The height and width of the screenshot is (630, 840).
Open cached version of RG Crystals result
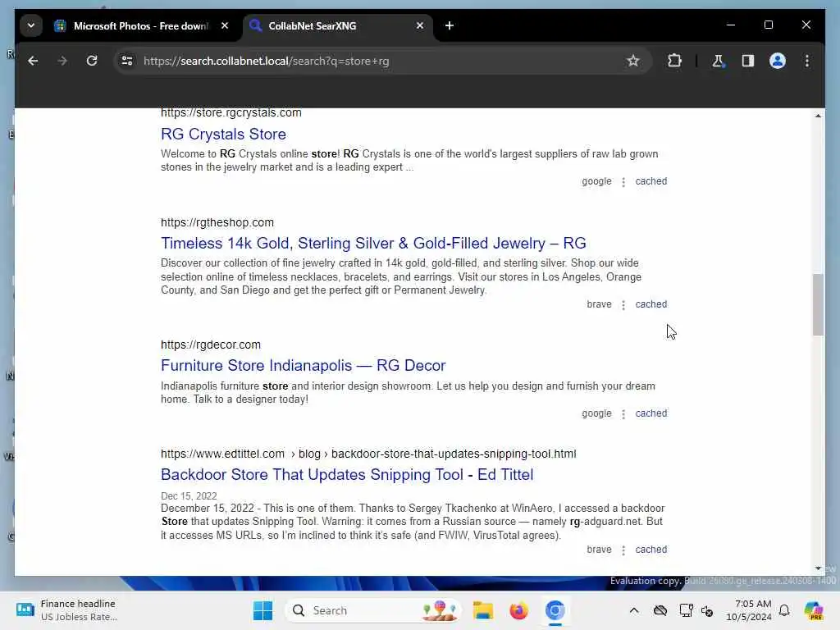(651, 181)
